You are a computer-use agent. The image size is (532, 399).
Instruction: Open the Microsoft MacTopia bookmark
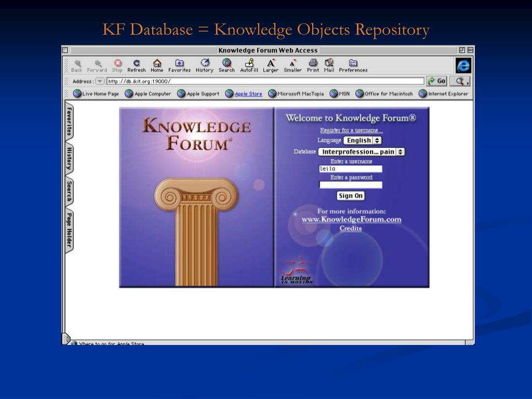[296, 94]
